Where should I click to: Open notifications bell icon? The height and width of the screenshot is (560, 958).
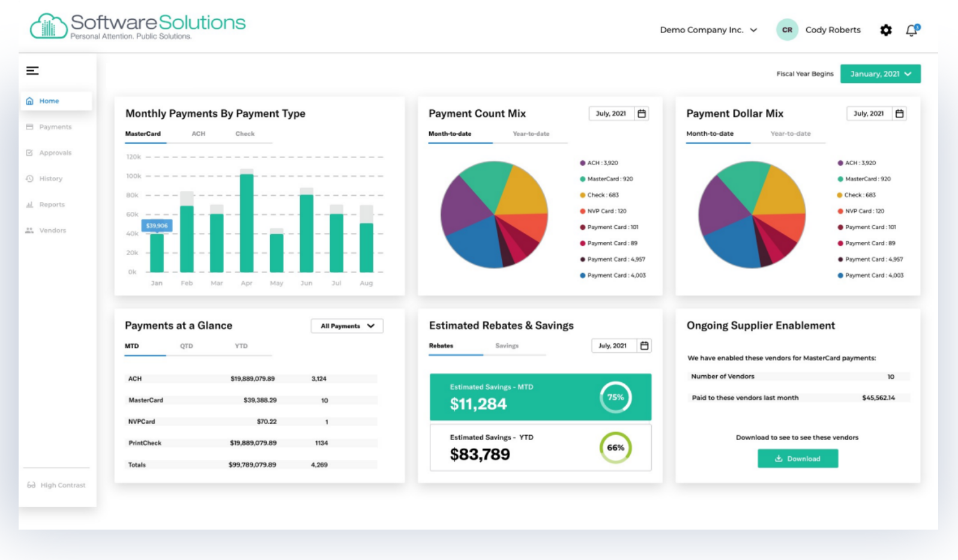point(912,30)
